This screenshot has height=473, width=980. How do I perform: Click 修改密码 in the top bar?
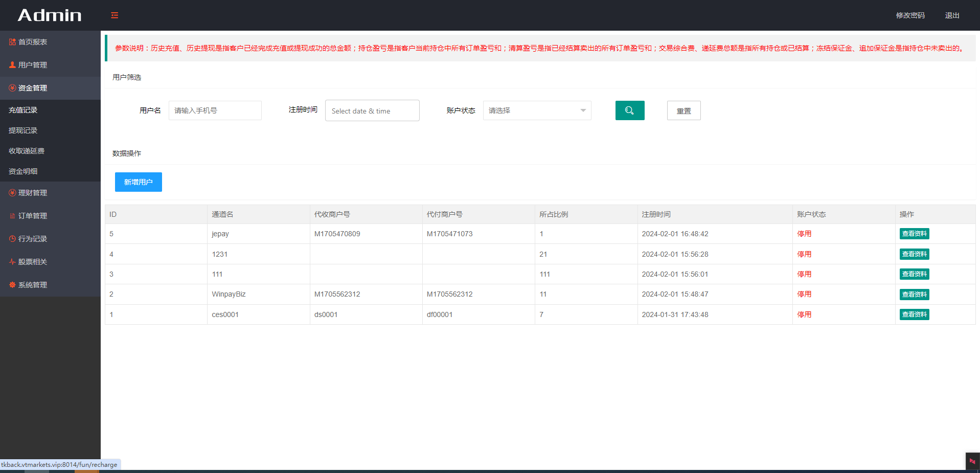(x=910, y=15)
